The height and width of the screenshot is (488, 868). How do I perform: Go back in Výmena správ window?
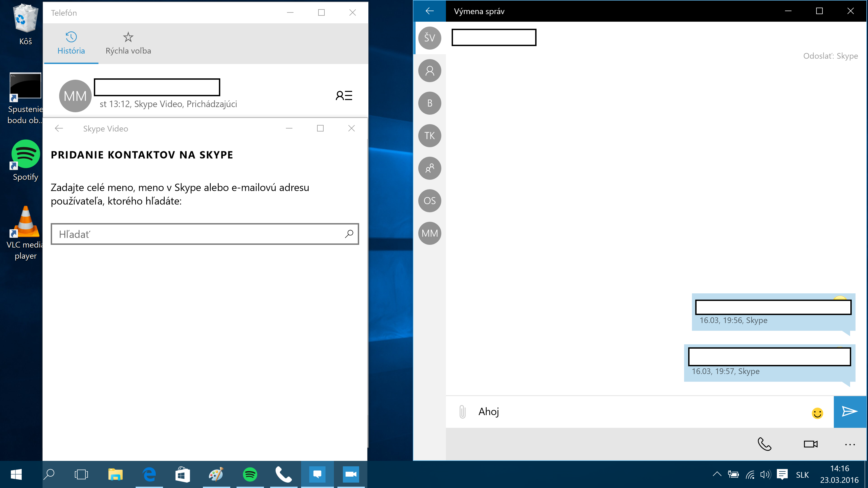point(430,11)
